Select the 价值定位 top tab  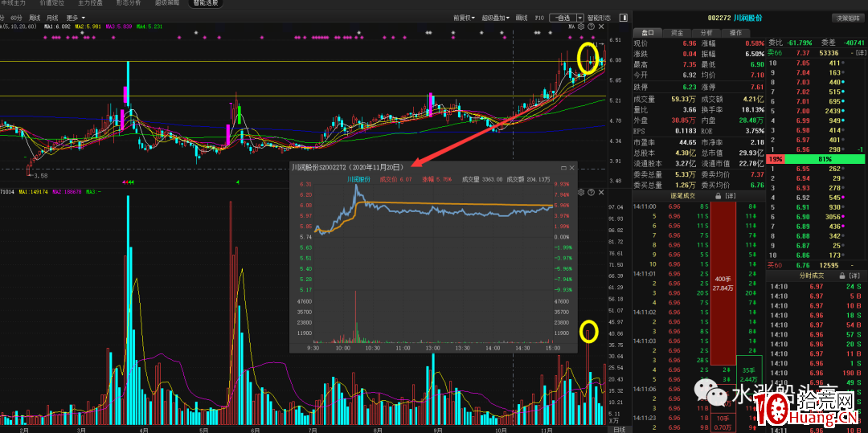coord(51,3)
